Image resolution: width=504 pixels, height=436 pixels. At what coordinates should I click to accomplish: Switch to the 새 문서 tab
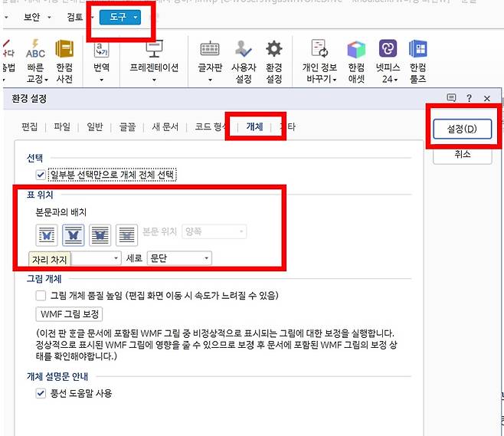(x=165, y=126)
